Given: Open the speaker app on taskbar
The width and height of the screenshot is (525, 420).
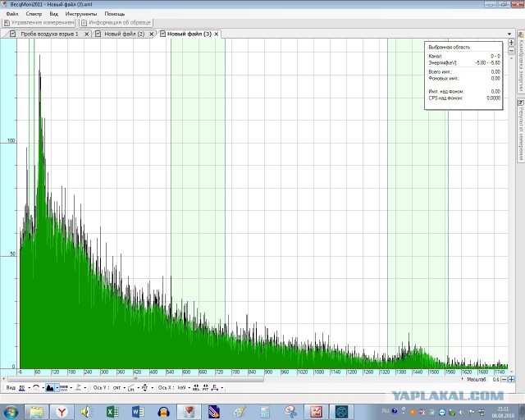Looking at the screenshot, I should point(87,412).
